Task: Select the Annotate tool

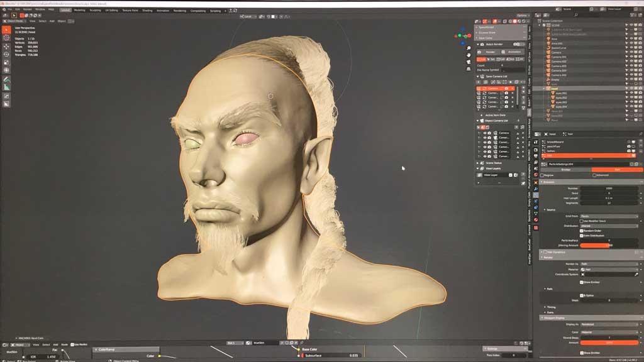Action: 6,79
